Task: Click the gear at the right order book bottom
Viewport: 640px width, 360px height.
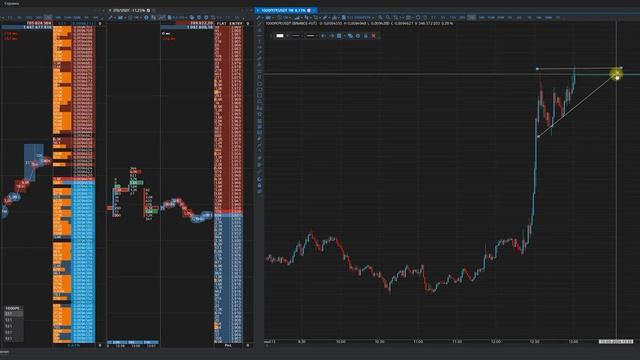Action: pyautogui.click(x=248, y=345)
